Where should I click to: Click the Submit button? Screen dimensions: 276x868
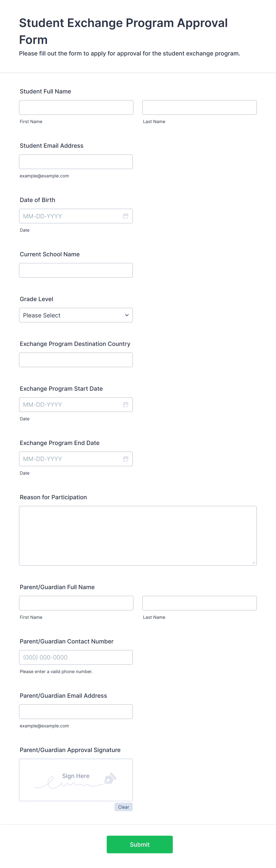click(x=139, y=844)
